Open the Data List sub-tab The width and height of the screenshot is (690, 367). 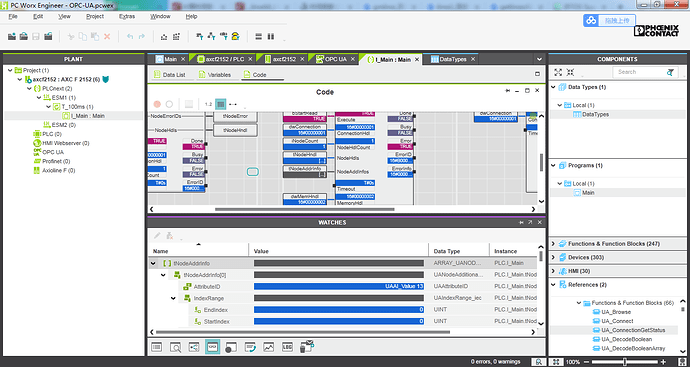click(170, 75)
